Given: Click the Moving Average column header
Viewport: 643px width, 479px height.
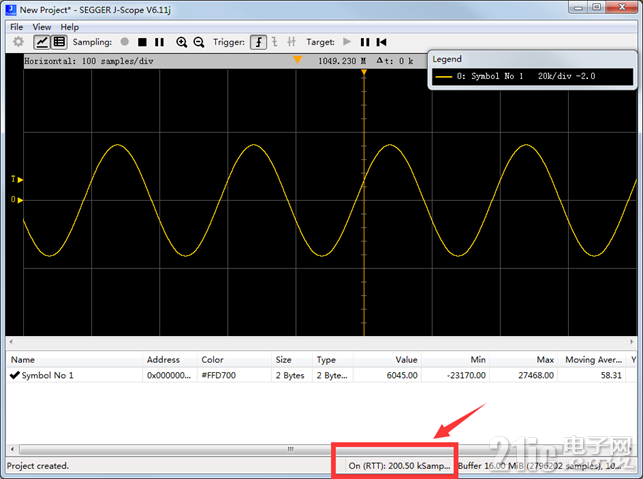Looking at the screenshot, I should (x=591, y=360).
